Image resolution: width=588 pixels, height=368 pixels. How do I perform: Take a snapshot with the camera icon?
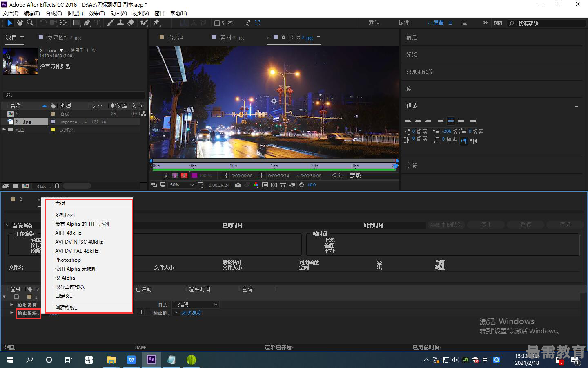pos(238,185)
